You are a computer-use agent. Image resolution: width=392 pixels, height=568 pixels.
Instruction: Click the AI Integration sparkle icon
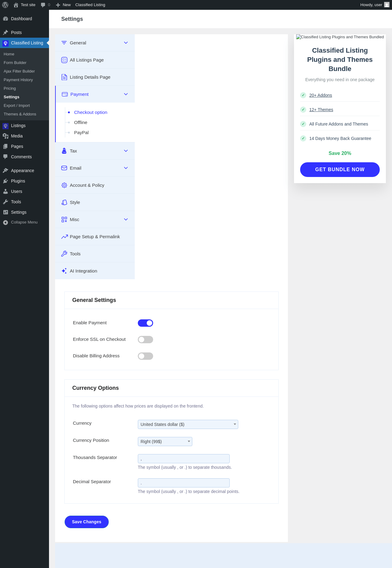pos(64,271)
